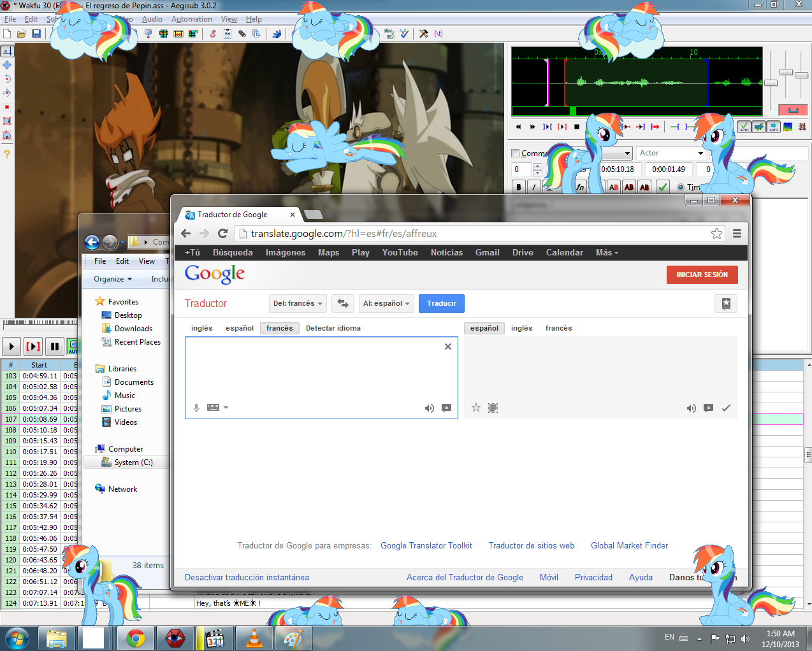The width and height of the screenshot is (812, 651).
Task: Select Downloads in Explorer navigation pane
Action: pyautogui.click(x=133, y=329)
